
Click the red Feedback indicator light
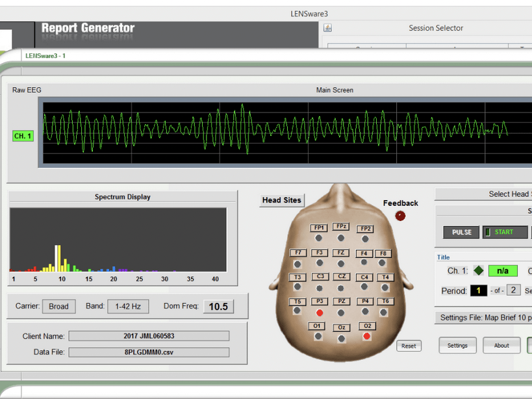pos(400,216)
